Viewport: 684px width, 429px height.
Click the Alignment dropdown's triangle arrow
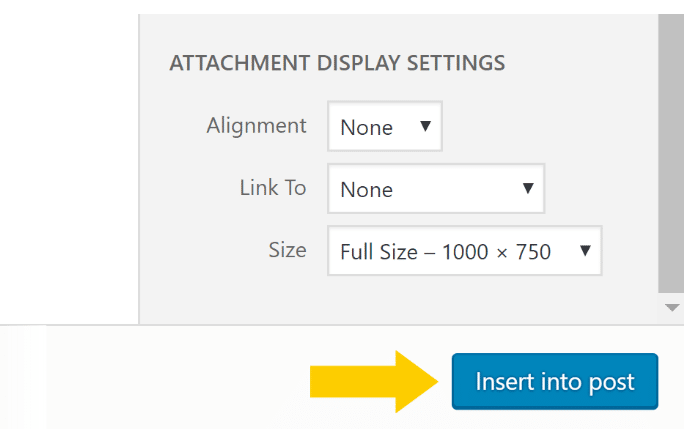425,126
